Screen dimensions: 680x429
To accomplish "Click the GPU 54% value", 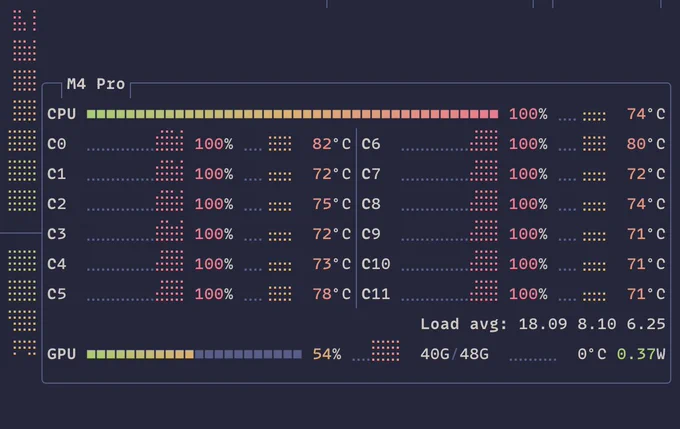I will click(327, 354).
